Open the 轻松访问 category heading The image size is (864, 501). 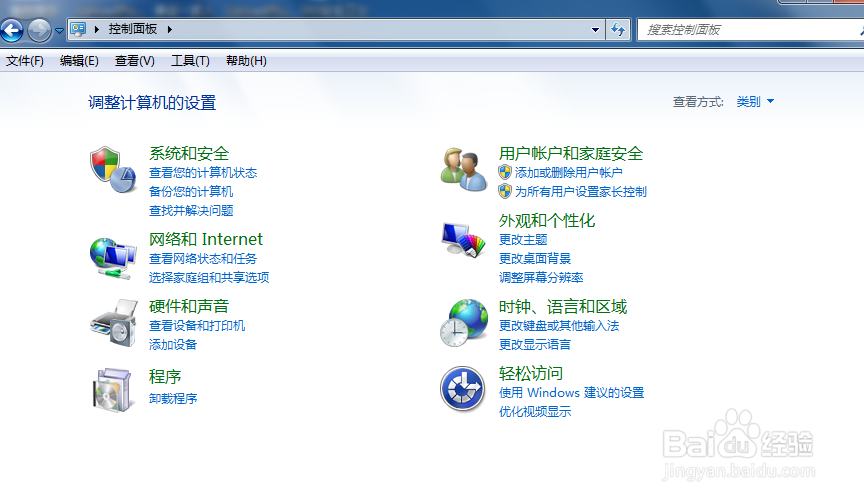(x=531, y=374)
